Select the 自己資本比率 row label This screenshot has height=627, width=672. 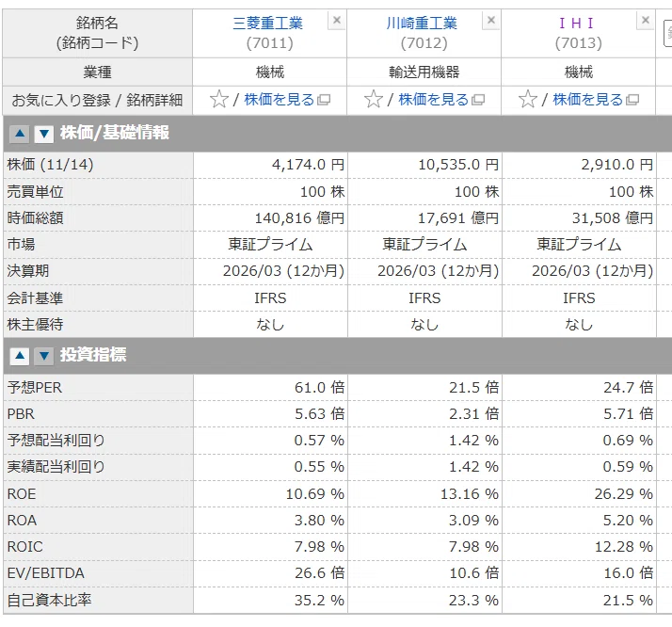[x=49, y=600]
